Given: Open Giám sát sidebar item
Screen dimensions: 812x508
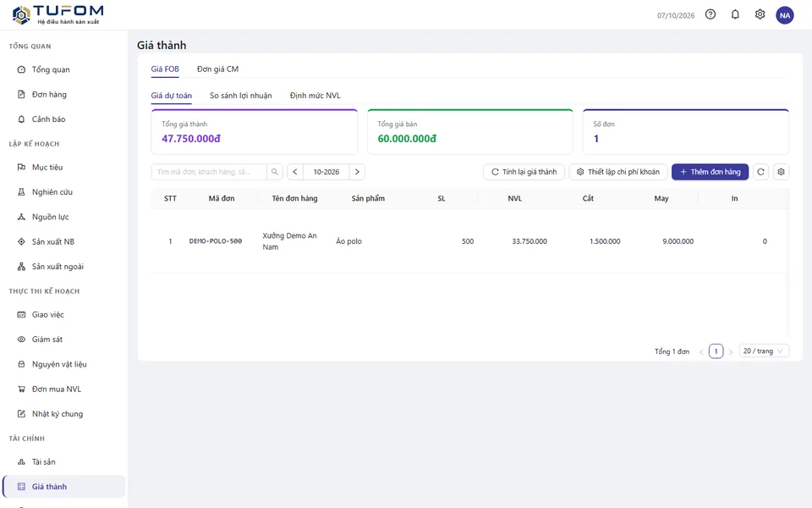Looking at the screenshot, I should click(x=63, y=340).
